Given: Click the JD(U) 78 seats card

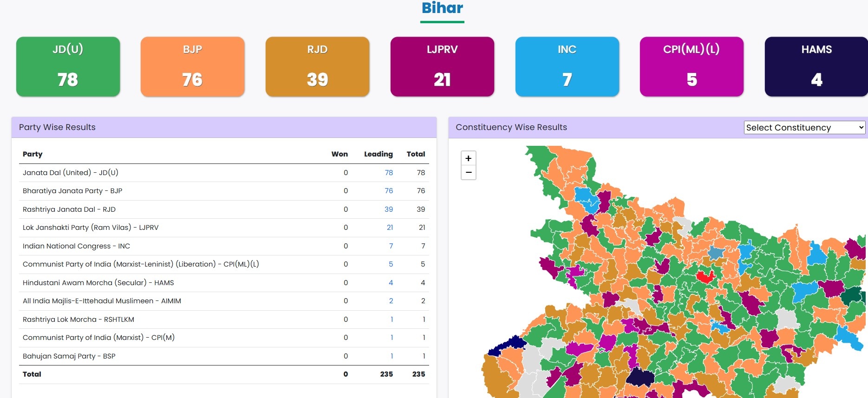Looking at the screenshot, I should 68,66.
